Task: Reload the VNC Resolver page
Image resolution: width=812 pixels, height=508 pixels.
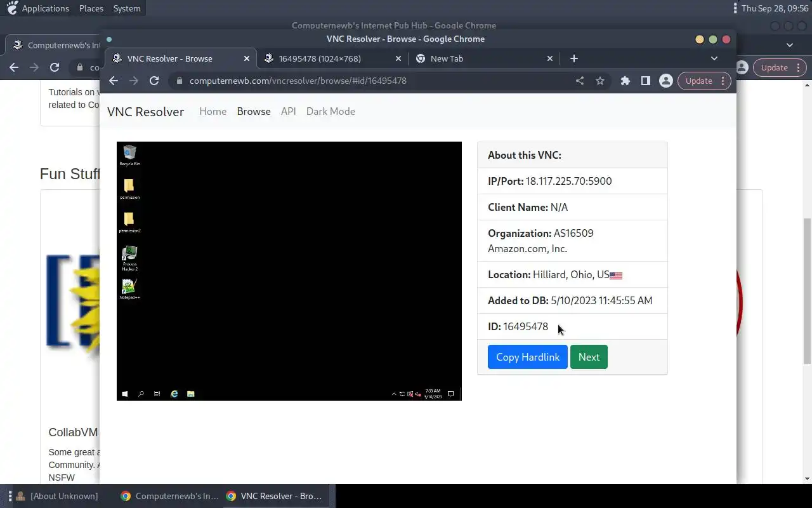Action: [154, 81]
